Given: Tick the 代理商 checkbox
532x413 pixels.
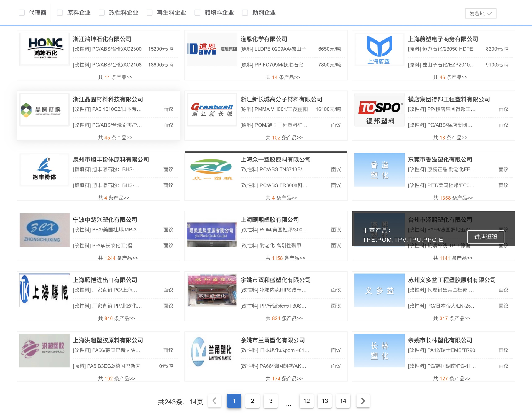Looking at the screenshot, I should click(22, 12).
